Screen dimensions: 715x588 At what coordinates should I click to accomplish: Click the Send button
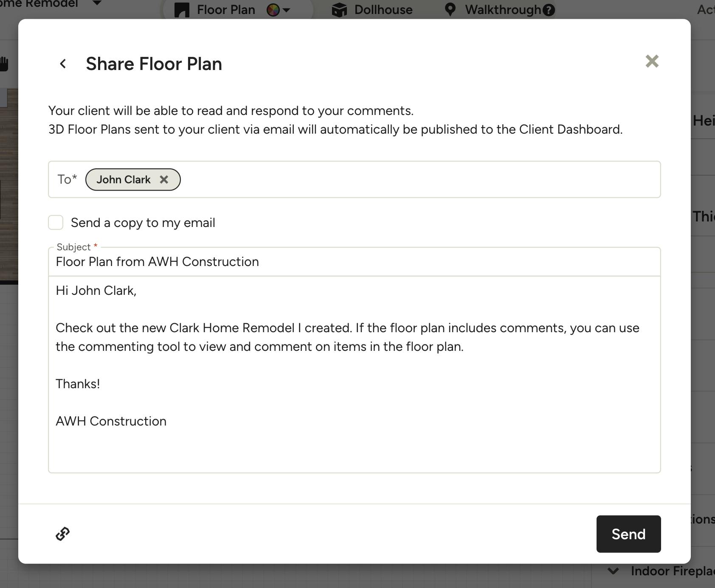tap(628, 534)
